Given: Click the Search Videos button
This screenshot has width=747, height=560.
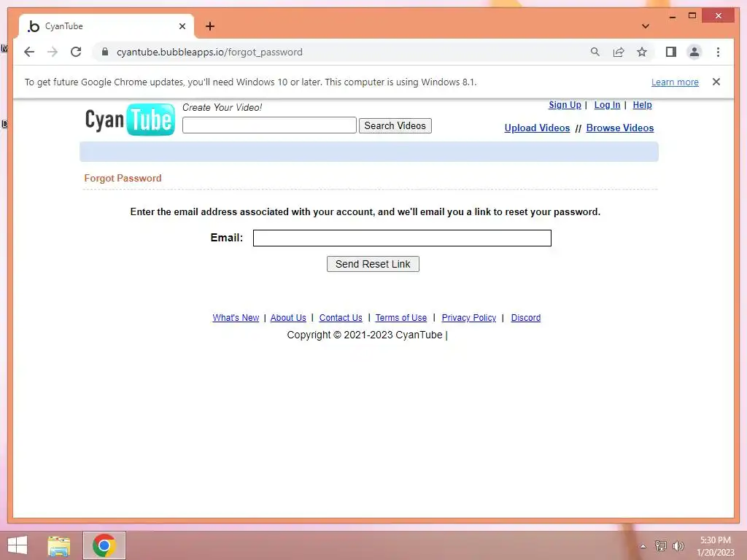Looking at the screenshot, I should pos(395,125).
